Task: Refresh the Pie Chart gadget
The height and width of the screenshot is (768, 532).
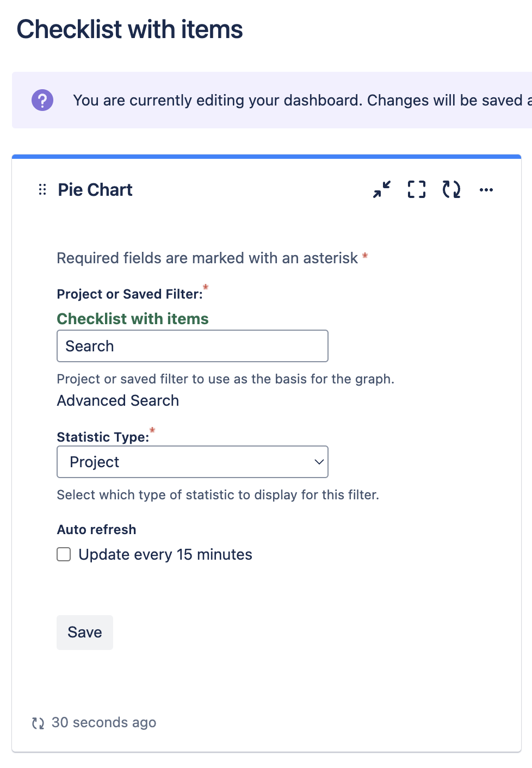Action: [451, 190]
